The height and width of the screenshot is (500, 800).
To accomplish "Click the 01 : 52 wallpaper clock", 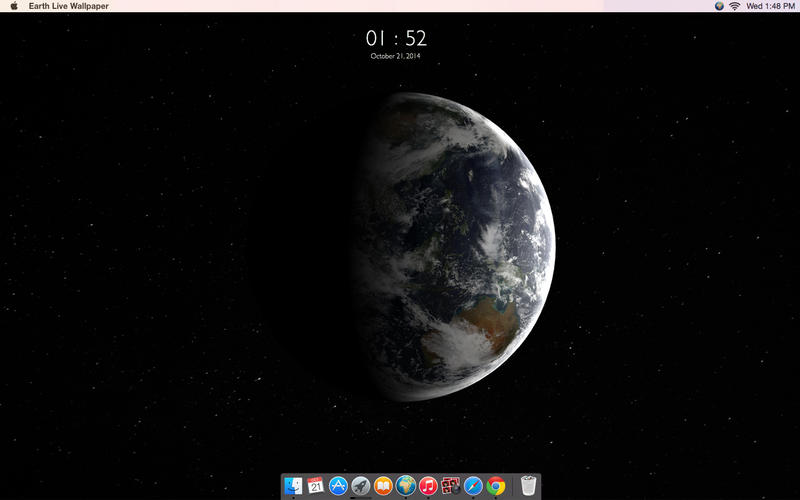I will [396, 39].
